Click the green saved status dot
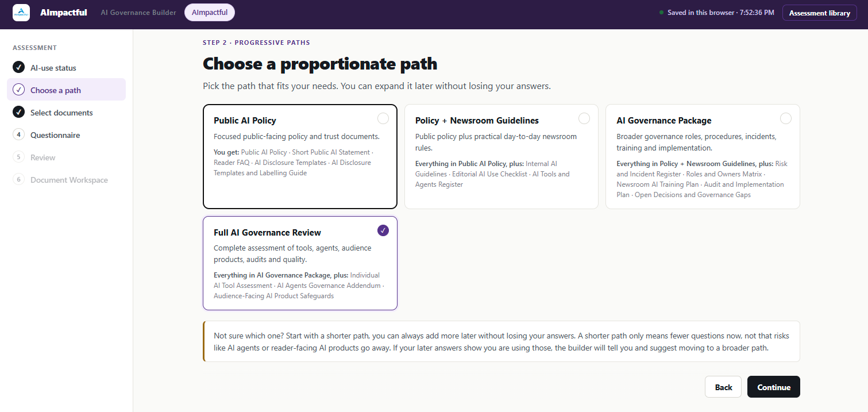The height and width of the screenshot is (412, 868). [x=662, y=13]
